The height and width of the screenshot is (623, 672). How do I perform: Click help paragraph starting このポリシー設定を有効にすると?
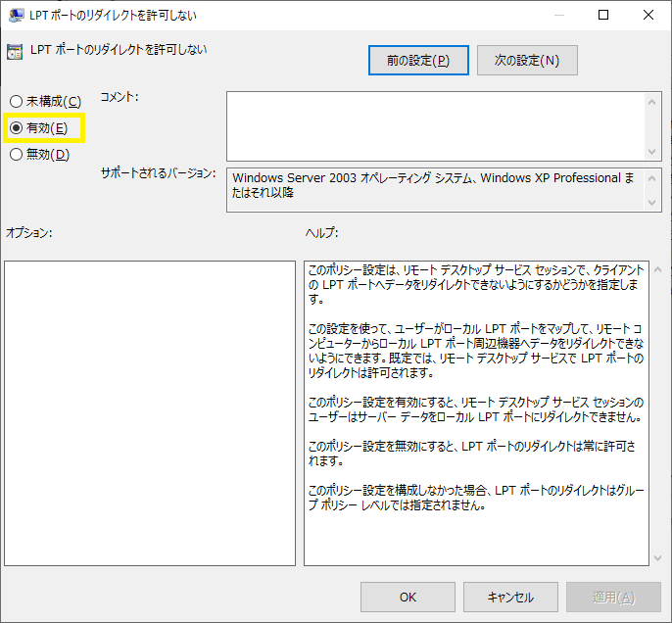pyautogui.click(x=476, y=409)
